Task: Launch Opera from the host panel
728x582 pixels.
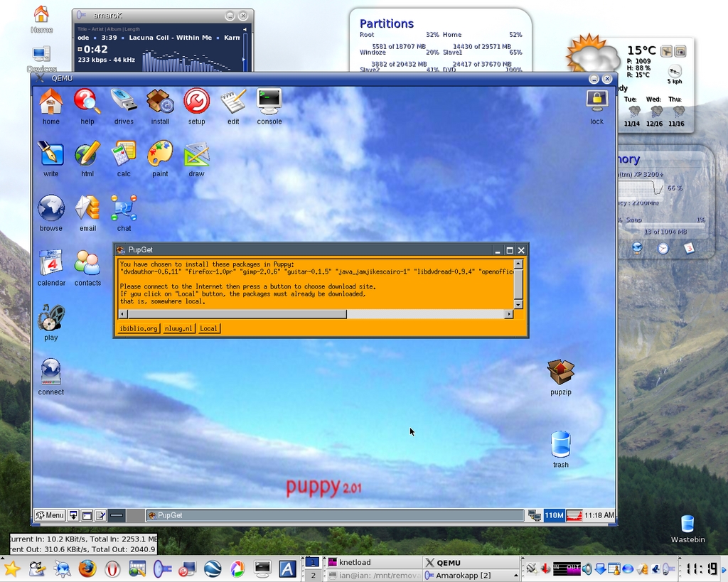Action: click(x=112, y=568)
